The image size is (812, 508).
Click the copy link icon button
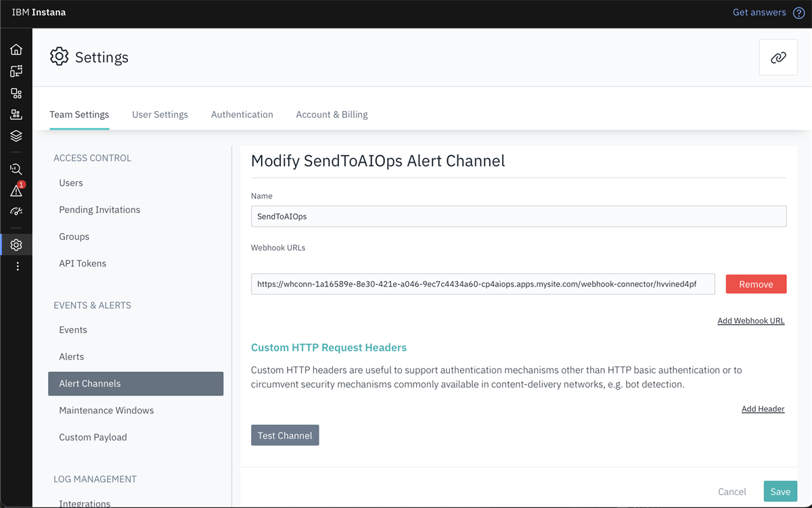pyautogui.click(x=778, y=58)
